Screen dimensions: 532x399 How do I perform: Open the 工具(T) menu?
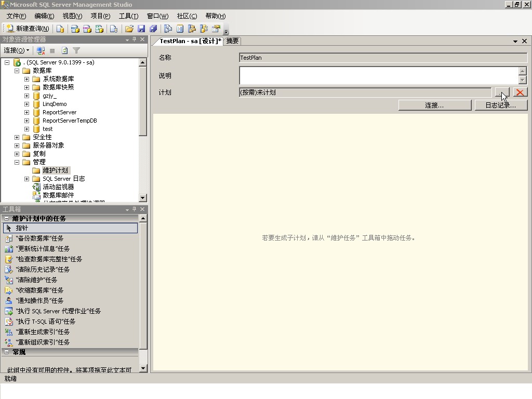tap(128, 16)
